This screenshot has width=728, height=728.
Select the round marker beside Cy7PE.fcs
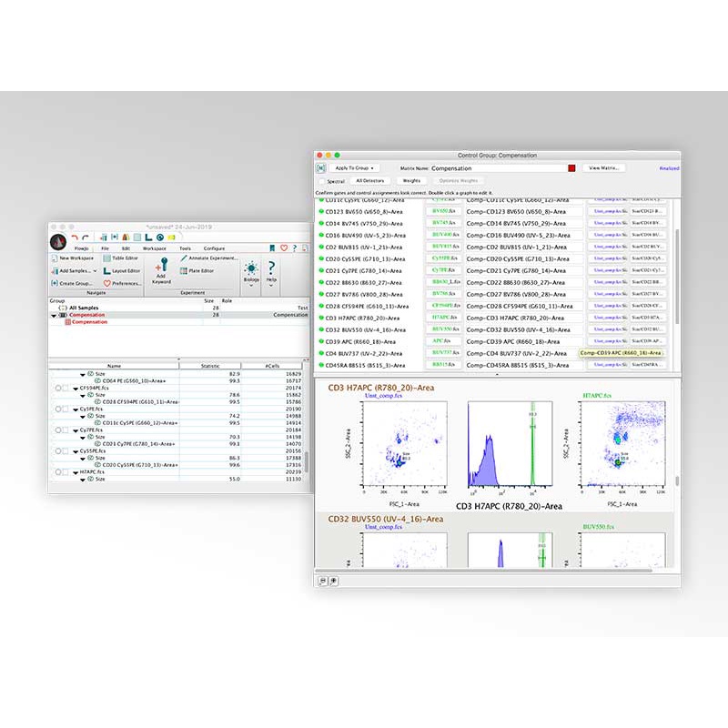click(58, 430)
